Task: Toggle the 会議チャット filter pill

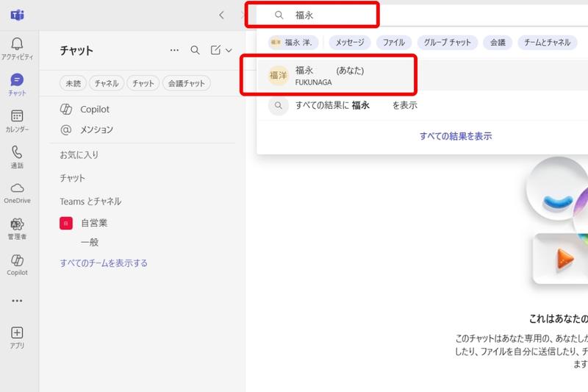Action: pos(187,83)
